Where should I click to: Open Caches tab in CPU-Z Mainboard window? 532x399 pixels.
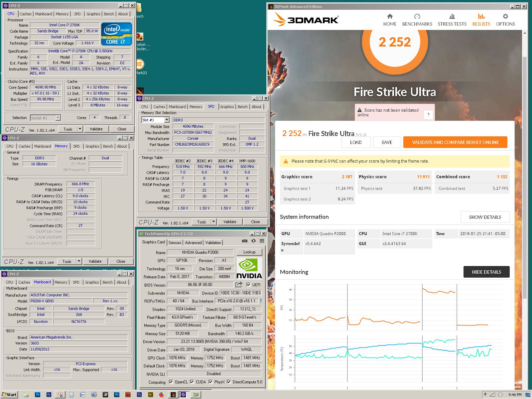pyautogui.click(x=24, y=282)
